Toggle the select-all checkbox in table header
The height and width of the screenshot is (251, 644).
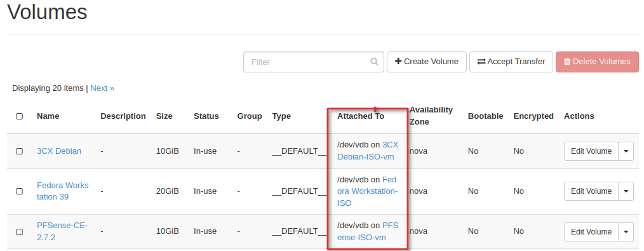click(x=19, y=116)
